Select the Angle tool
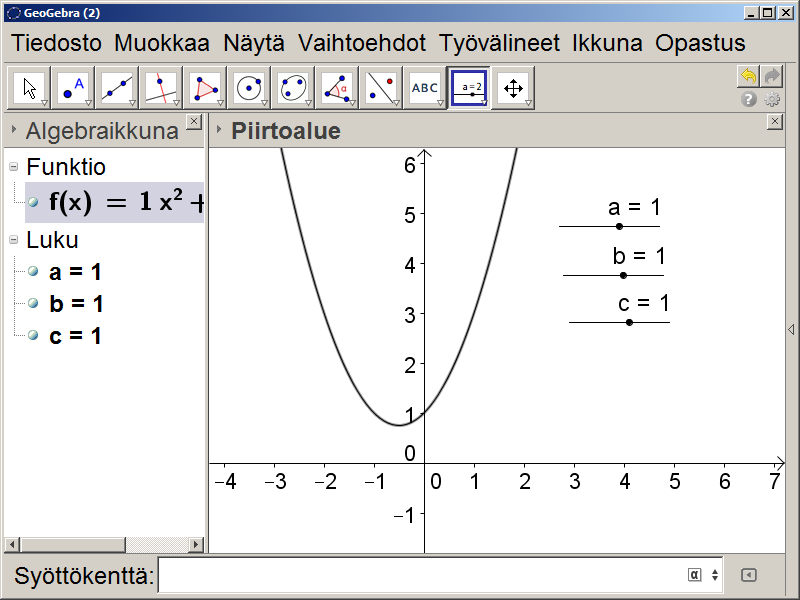The height and width of the screenshot is (600, 800). pyautogui.click(x=336, y=88)
